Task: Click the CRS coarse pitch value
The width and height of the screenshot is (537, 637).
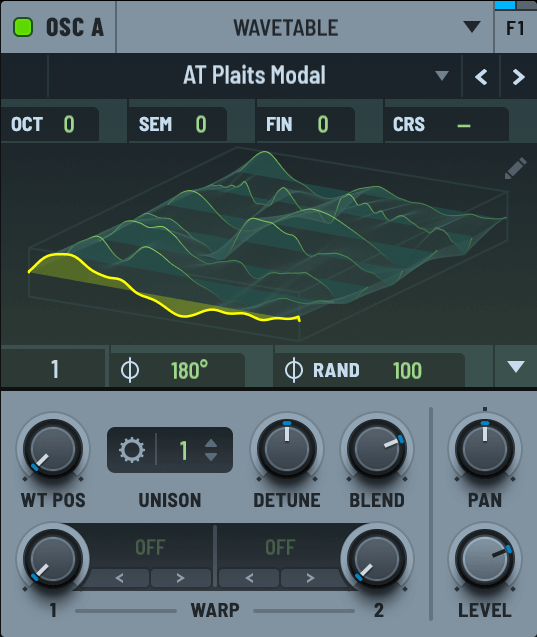Action: 464,125
